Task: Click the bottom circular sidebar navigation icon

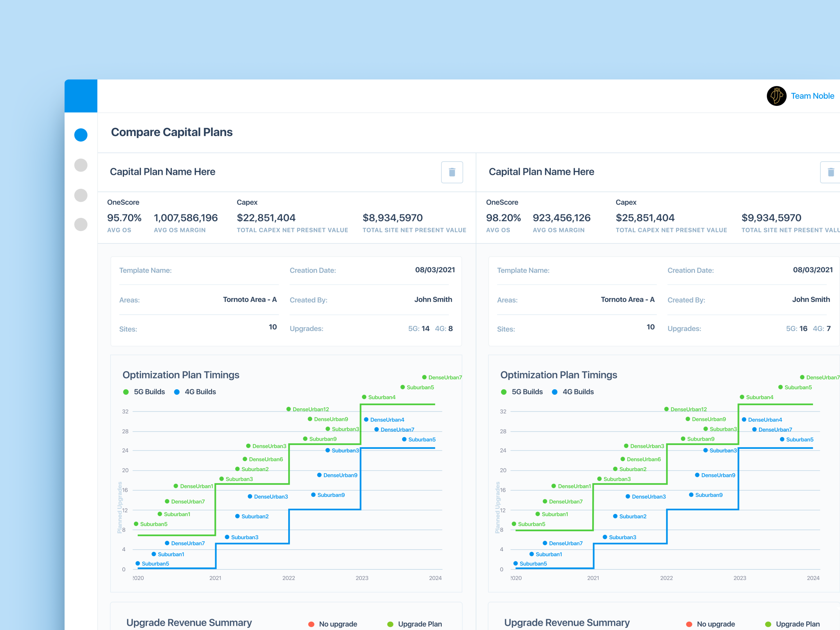Action: (x=81, y=224)
